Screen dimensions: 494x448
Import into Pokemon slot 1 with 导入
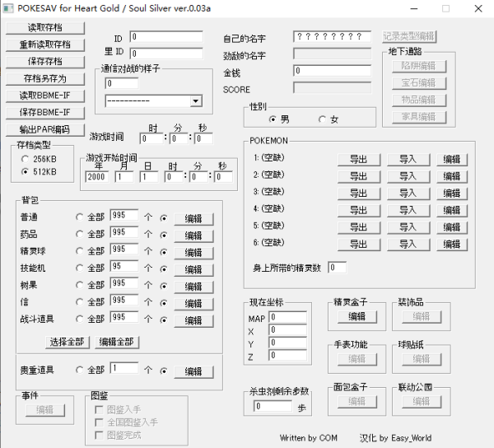tap(408, 160)
